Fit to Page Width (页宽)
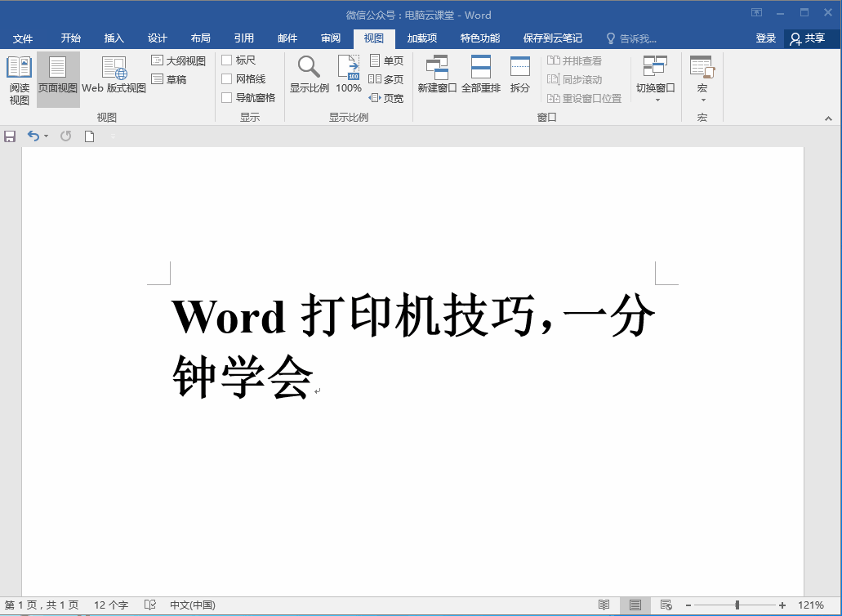Viewport: 842px width, 616px height. pyautogui.click(x=386, y=98)
